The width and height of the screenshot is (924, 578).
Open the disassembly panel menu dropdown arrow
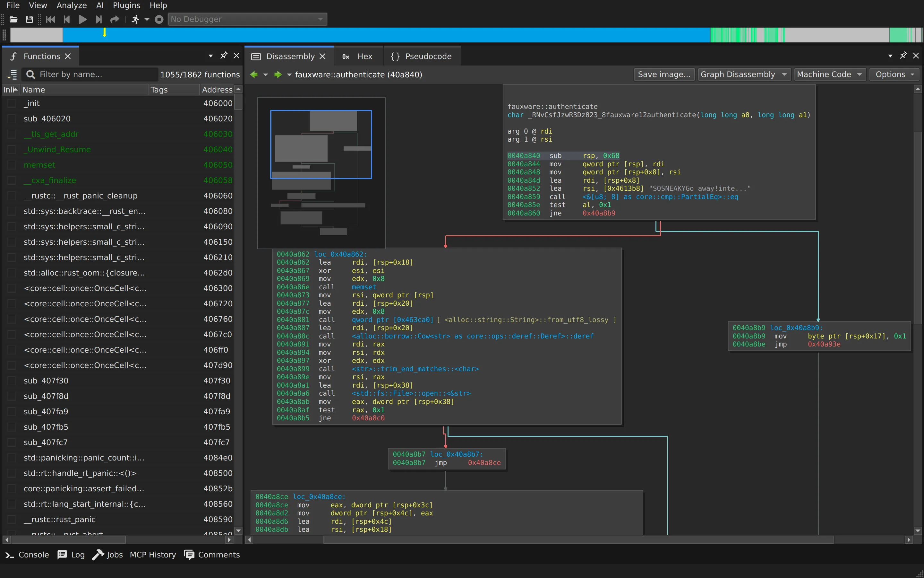click(x=890, y=56)
